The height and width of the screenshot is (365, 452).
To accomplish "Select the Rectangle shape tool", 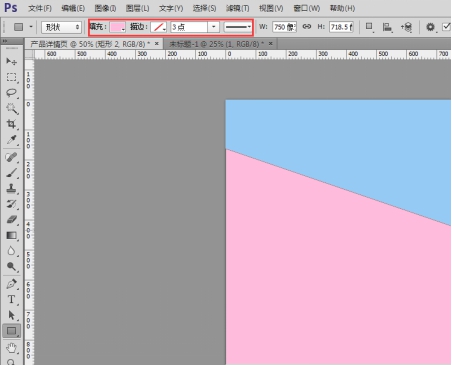I will [x=12, y=331].
